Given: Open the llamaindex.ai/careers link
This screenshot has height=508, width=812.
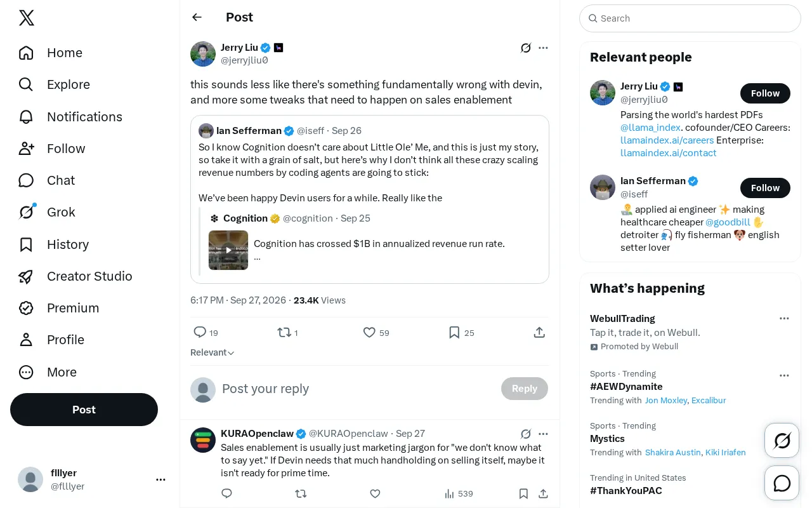Looking at the screenshot, I should (x=667, y=140).
